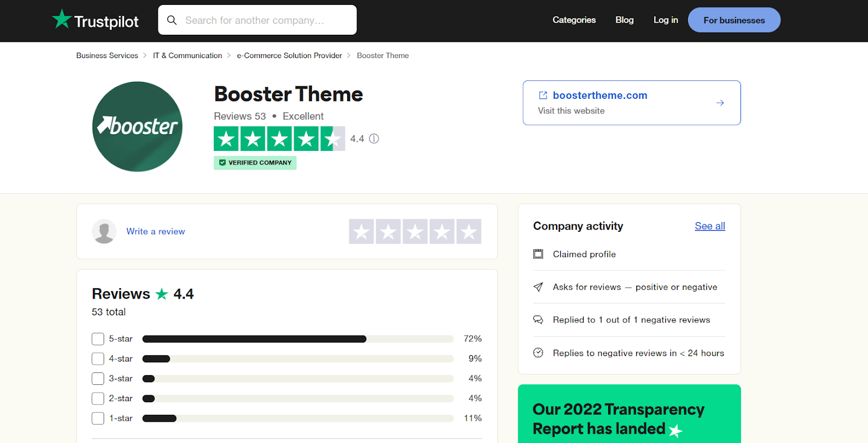
Task: Click the Reviews 53 text under Booster Theme
Action: (x=240, y=116)
